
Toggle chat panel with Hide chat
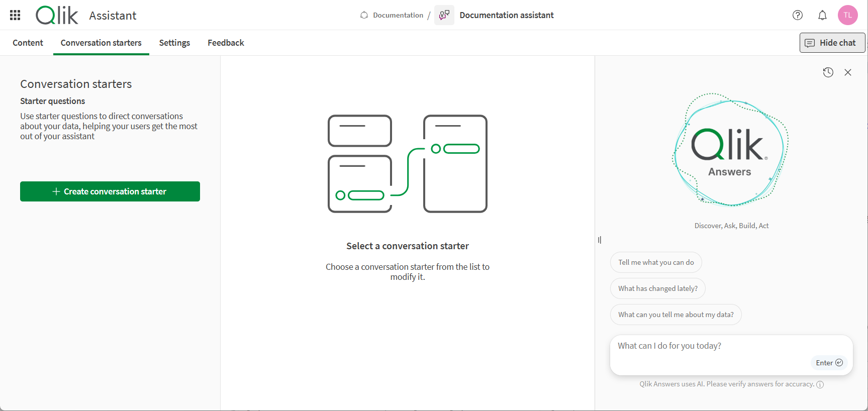(x=832, y=43)
